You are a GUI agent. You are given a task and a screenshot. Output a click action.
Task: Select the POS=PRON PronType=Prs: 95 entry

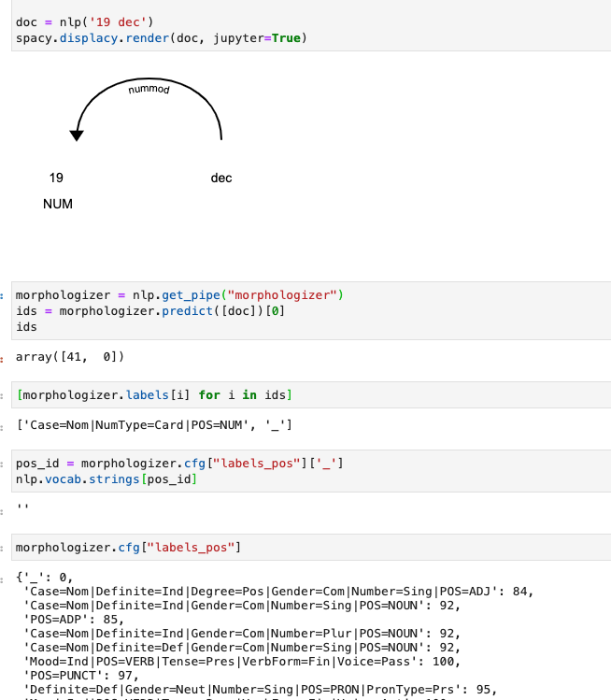[x=261, y=690]
